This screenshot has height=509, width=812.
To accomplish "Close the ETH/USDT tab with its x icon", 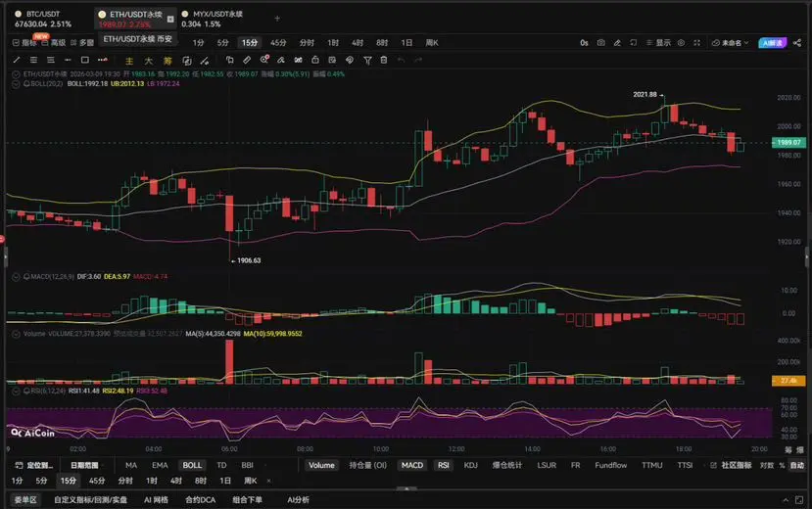I will pos(170,20).
